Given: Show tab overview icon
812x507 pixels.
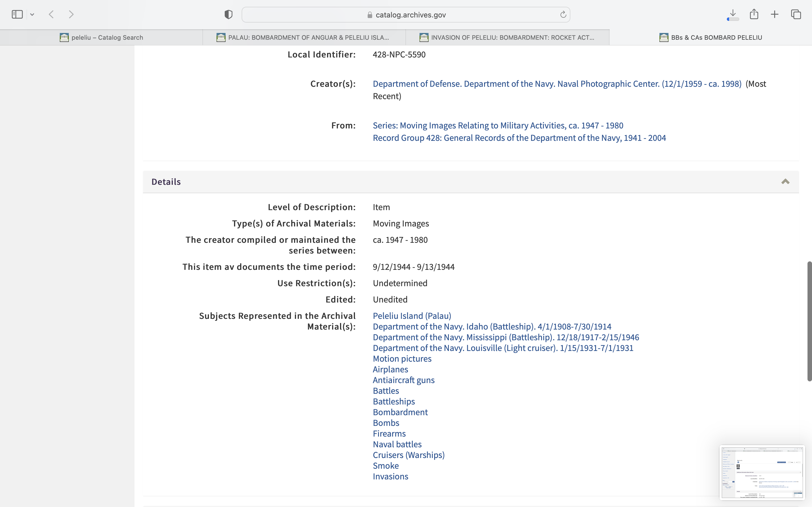Looking at the screenshot, I should [x=796, y=14].
